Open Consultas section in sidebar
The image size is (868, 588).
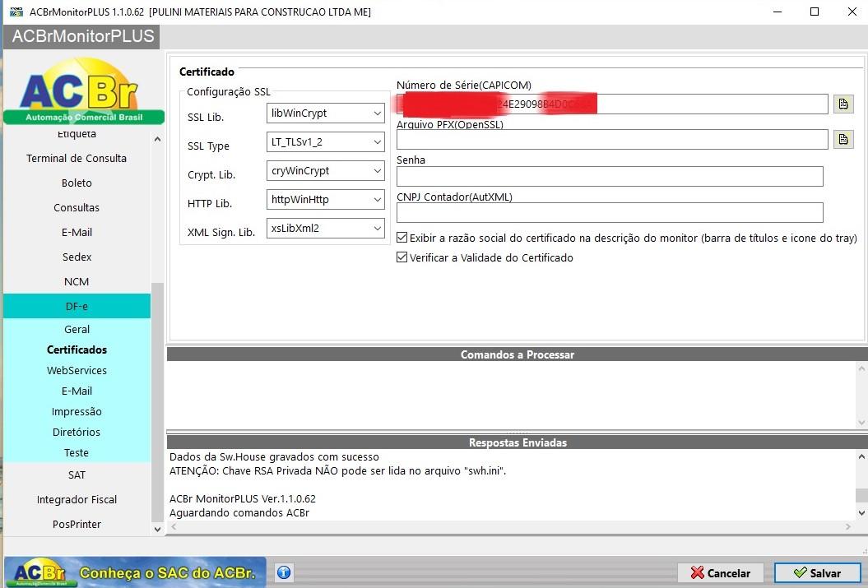[77, 207]
